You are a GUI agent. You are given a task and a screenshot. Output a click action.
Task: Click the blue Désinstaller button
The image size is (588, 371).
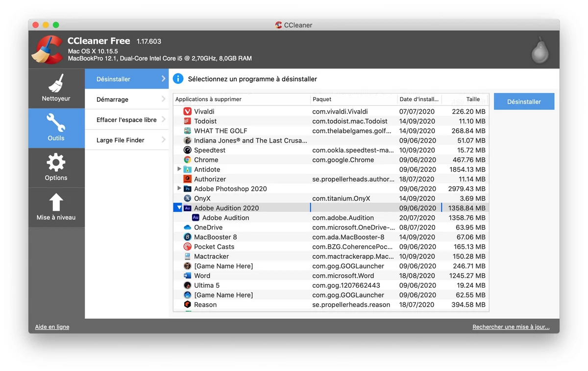pos(524,101)
